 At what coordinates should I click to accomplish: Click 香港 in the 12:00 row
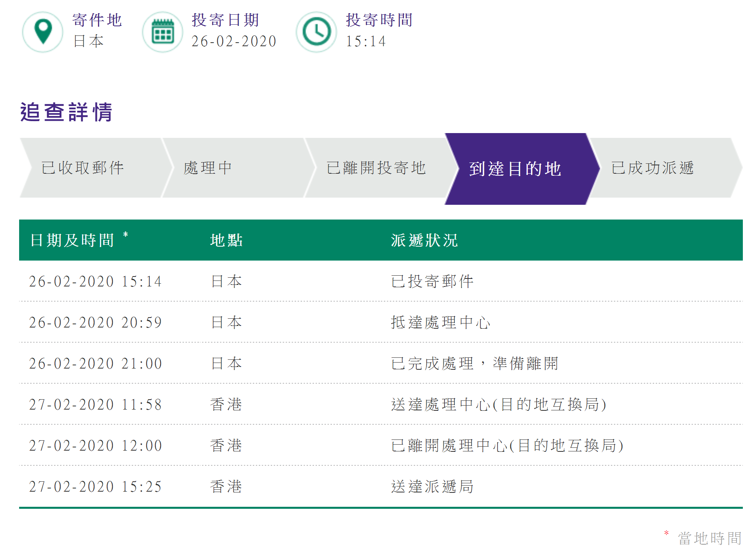226,445
